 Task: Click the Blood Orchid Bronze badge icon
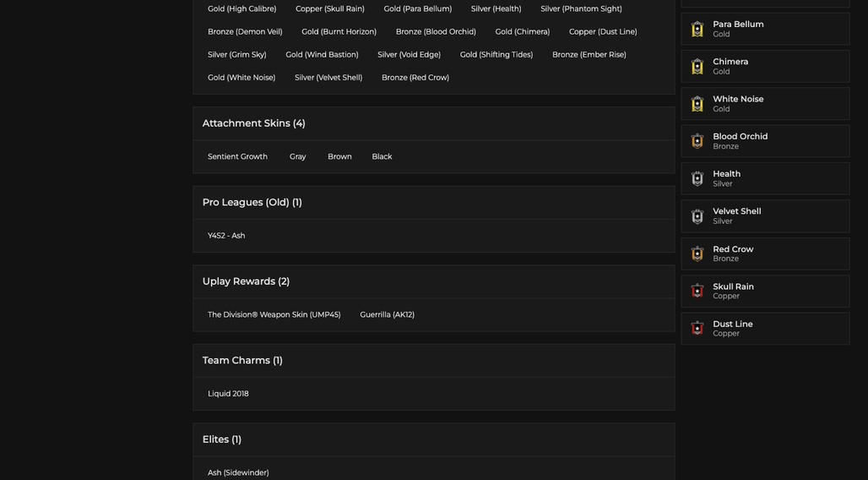(697, 141)
